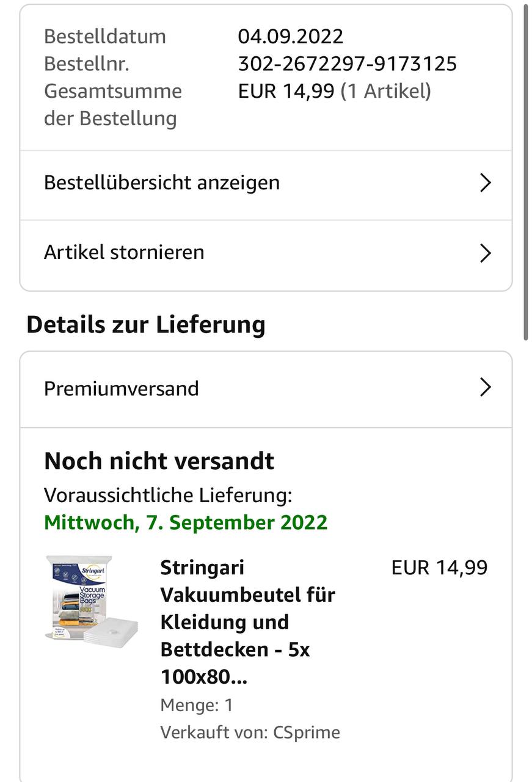Viewport: 532px width, 782px height.
Task: Open Premiumversand shipping details
Action: click(266, 389)
